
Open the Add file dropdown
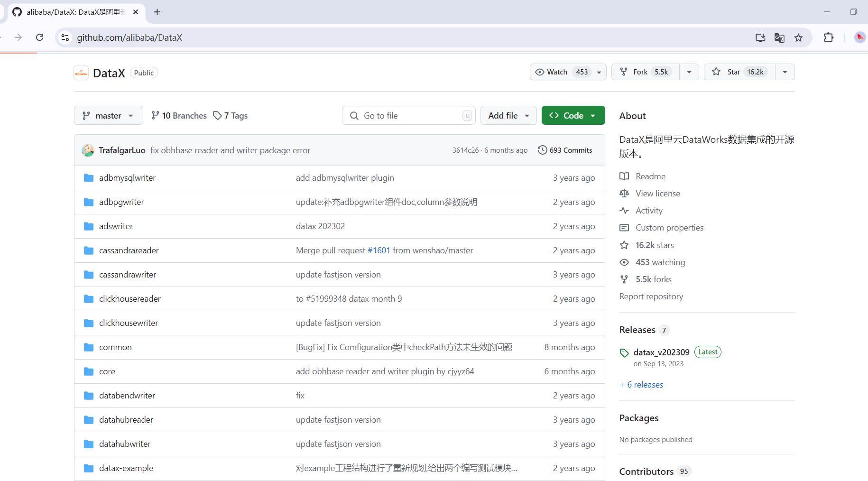508,115
